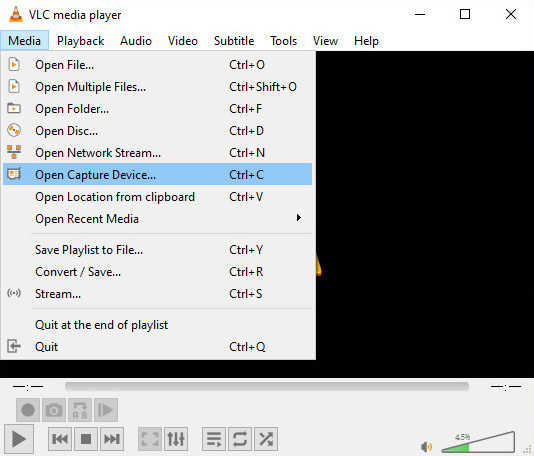The width and height of the screenshot is (534, 456).
Task: Open the Playback menu
Action: (80, 41)
